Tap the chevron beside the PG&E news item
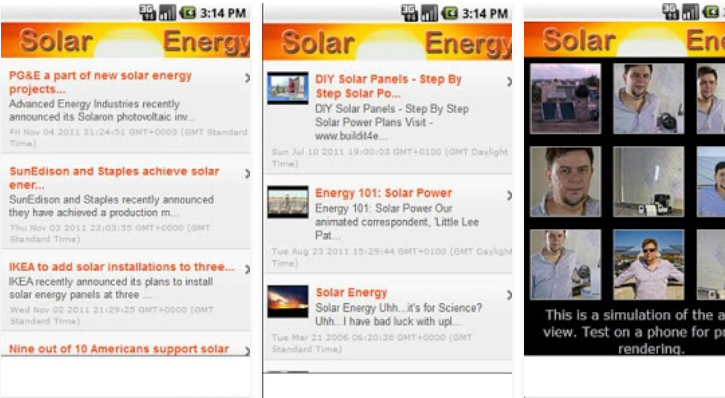The image size is (725, 398). click(247, 78)
